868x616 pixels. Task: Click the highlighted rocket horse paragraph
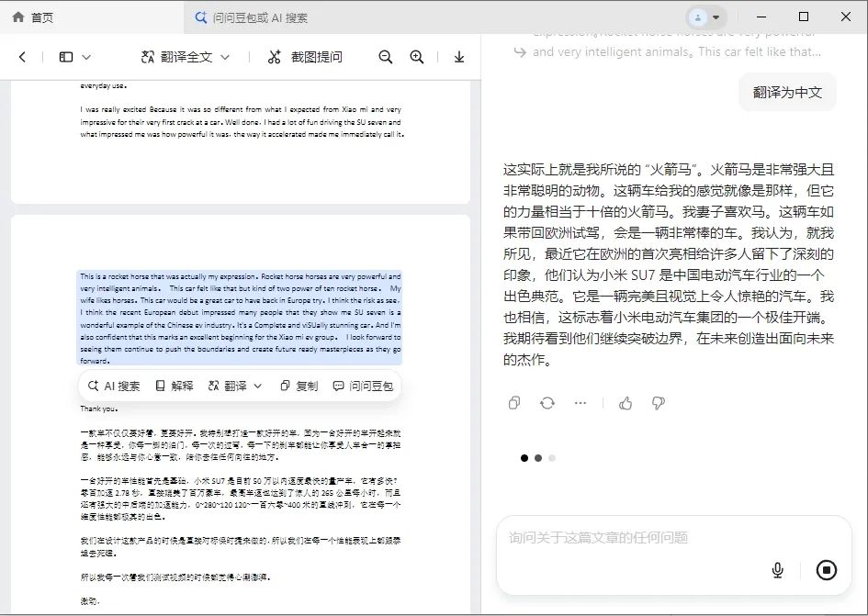[240, 319]
